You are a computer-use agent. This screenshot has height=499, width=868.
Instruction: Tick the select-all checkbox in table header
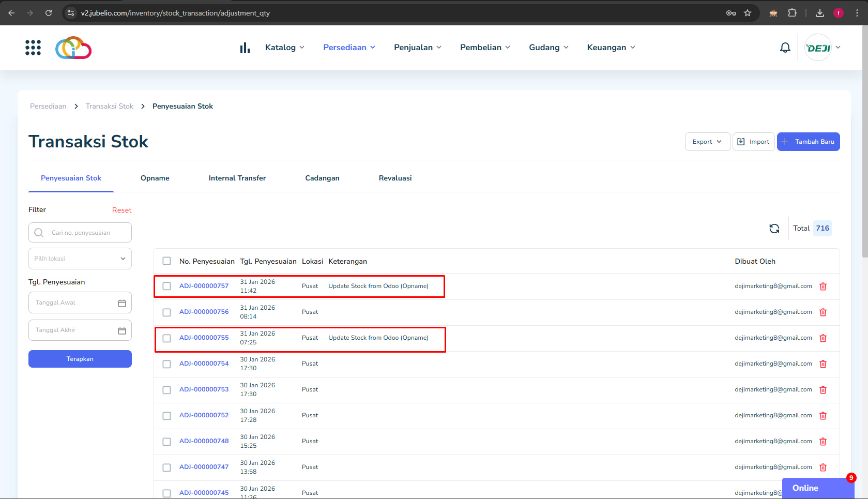pos(166,261)
